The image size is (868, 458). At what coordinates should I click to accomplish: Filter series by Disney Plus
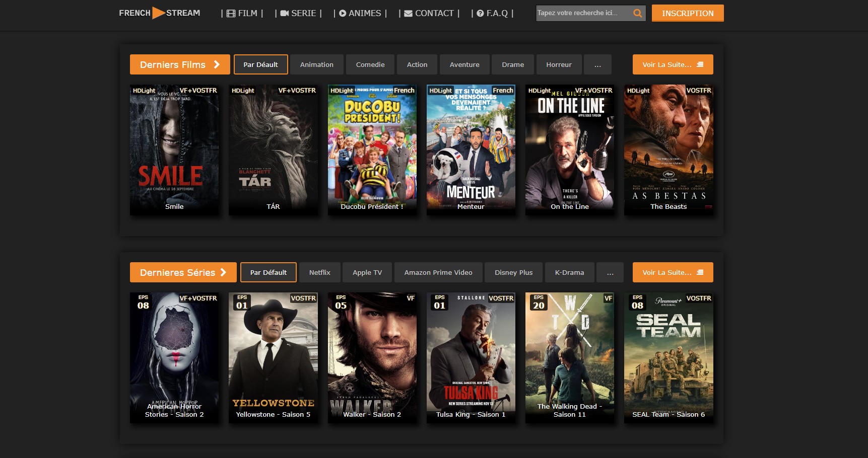[514, 272]
